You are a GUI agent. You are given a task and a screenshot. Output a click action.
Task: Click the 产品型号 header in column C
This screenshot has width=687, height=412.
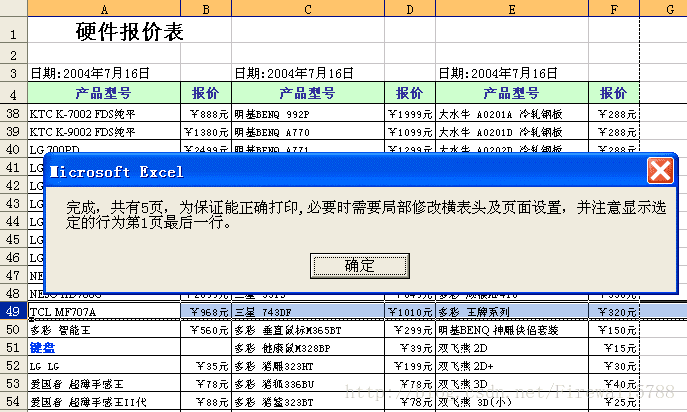coord(308,93)
